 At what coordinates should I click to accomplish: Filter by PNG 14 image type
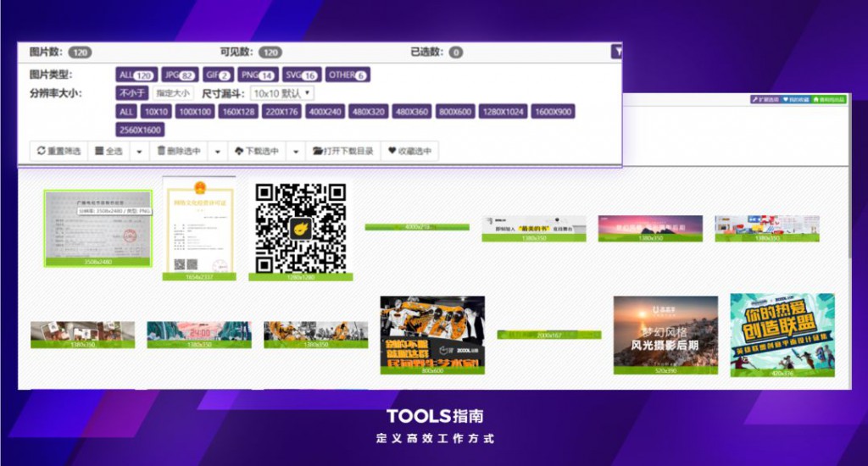coord(258,75)
